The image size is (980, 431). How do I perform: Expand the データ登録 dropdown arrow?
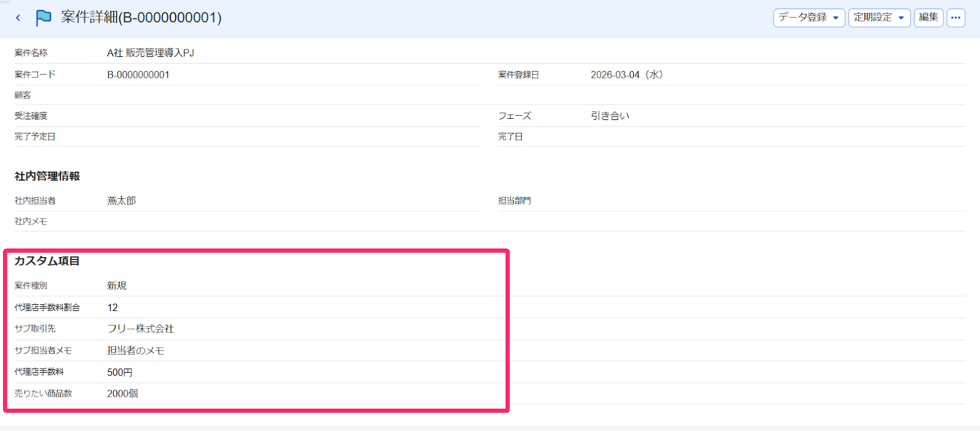(836, 18)
